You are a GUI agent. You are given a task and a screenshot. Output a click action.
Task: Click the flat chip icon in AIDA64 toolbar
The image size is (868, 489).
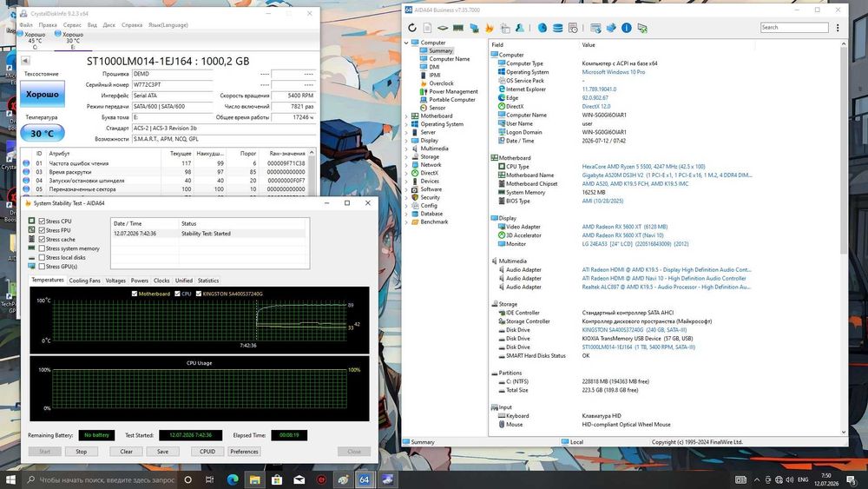[443, 28]
